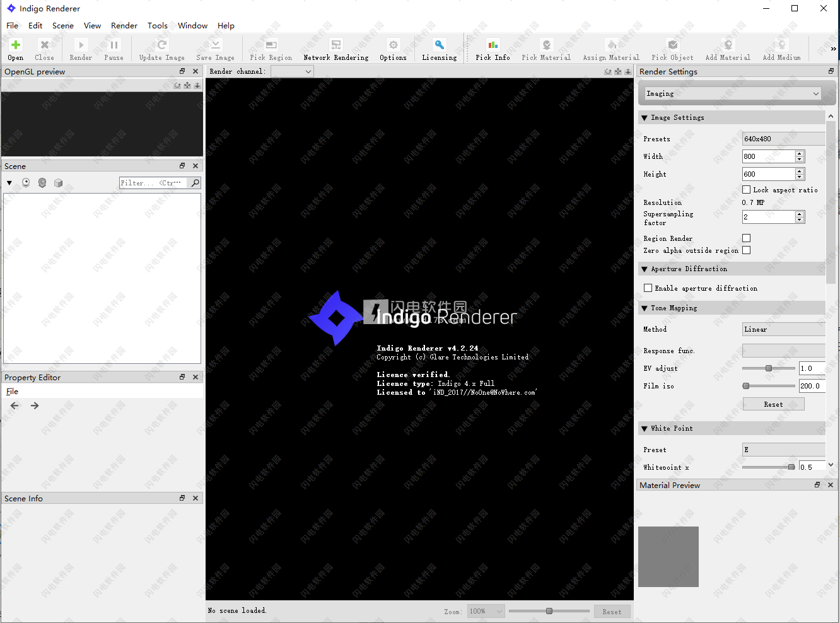
Task: Click the search icon next to Scene filter
Action: 195,183
